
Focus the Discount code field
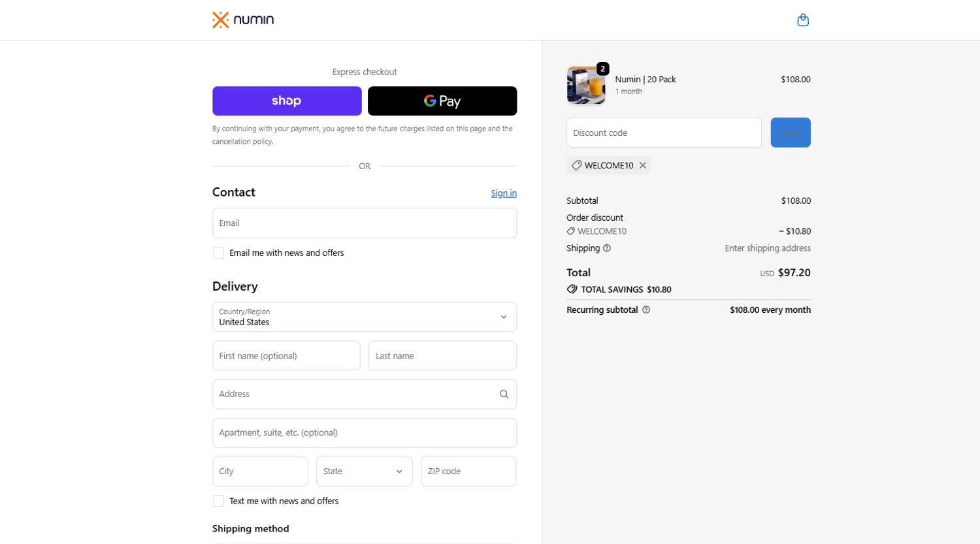pos(664,133)
